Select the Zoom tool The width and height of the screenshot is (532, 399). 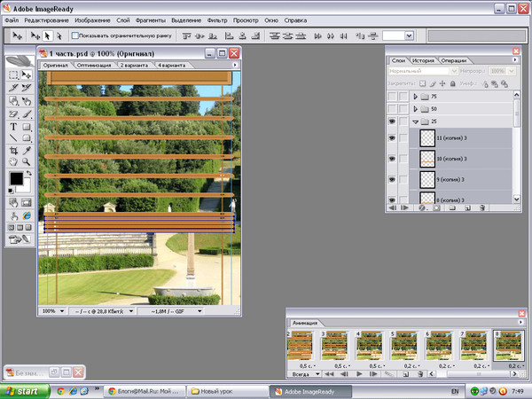[x=26, y=162]
